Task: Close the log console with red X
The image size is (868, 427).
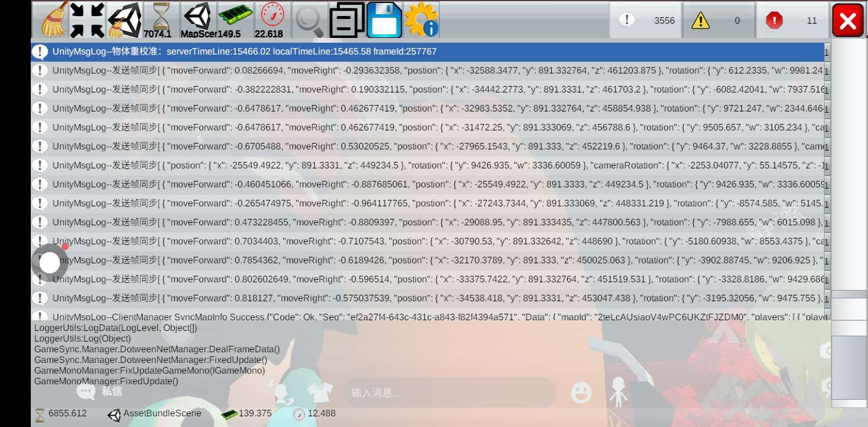Action: [848, 20]
